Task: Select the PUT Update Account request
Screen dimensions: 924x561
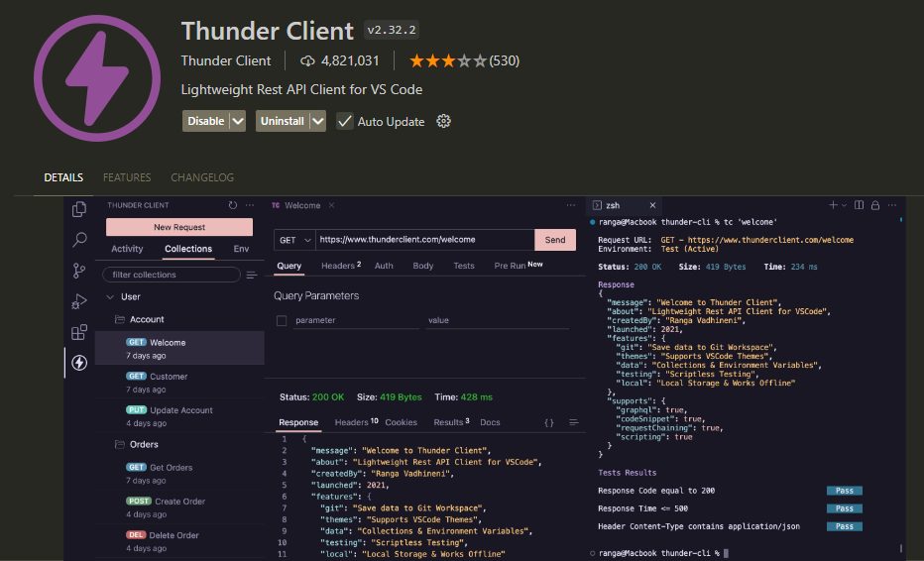Action: tap(179, 416)
